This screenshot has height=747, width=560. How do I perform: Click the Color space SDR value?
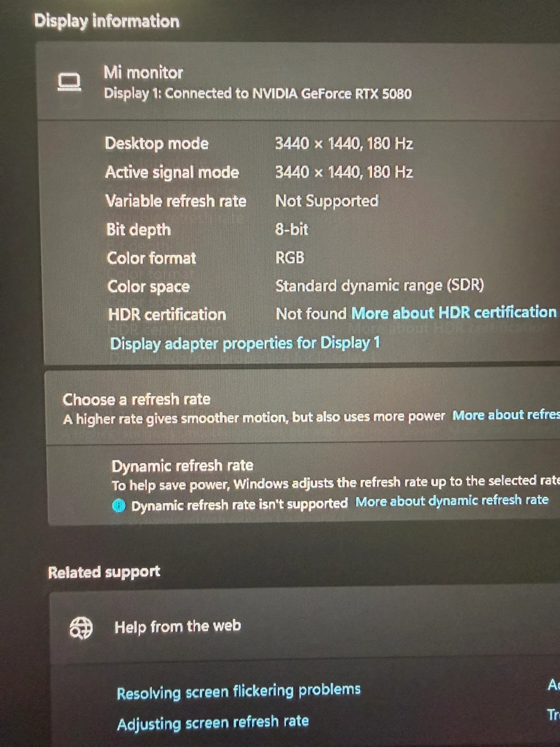[380, 285]
